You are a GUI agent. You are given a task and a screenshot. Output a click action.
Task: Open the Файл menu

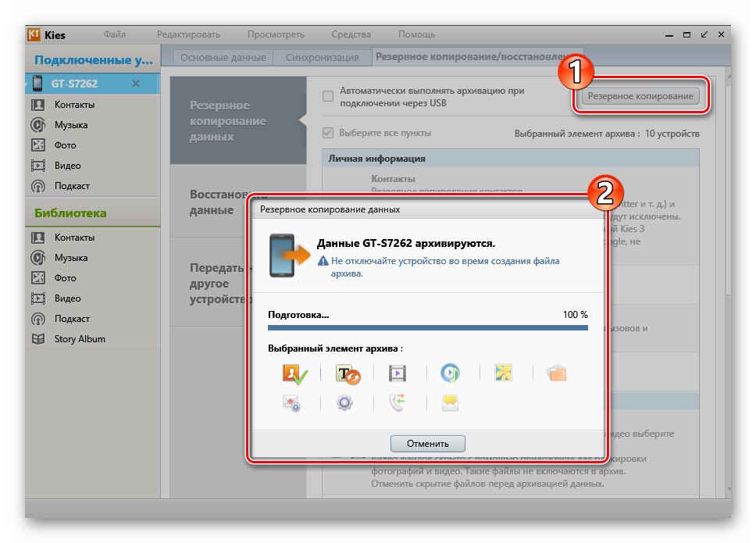[114, 34]
